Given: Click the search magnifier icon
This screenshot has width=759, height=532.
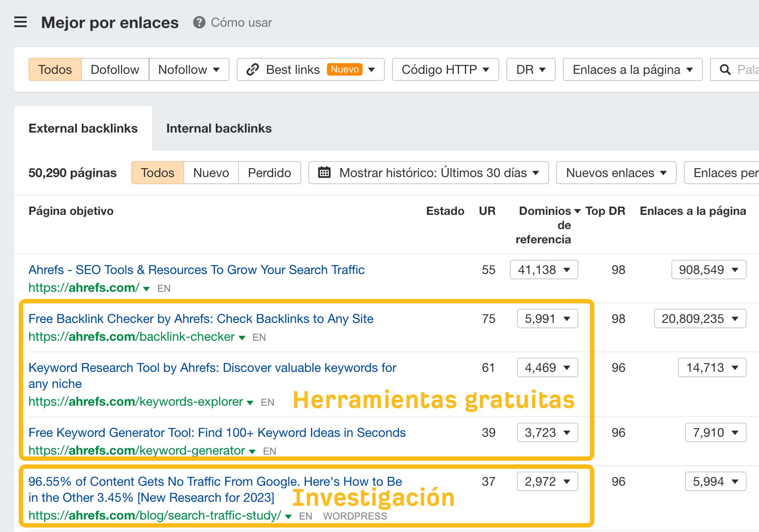Looking at the screenshot, I should tap(725, 69).
